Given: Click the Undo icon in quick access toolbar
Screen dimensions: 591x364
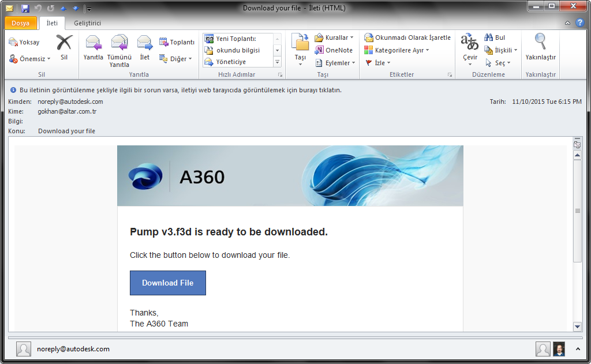Looking at the screenshot, I should click(38, 8).
